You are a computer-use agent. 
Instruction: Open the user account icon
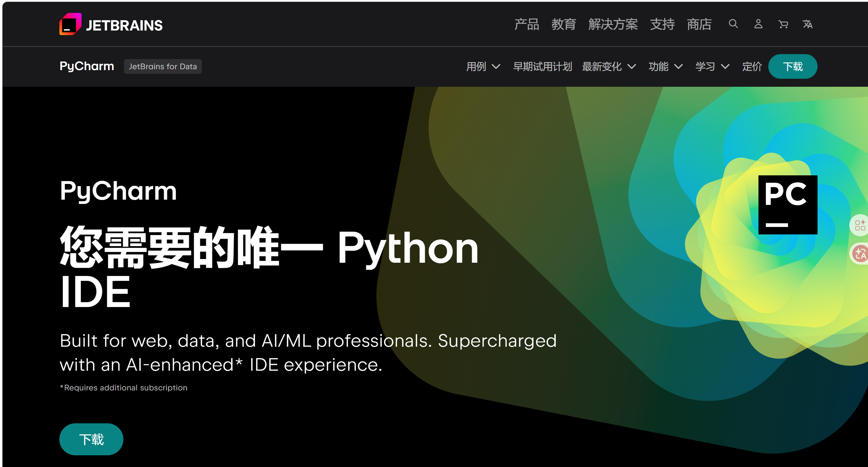pos(758,24)
